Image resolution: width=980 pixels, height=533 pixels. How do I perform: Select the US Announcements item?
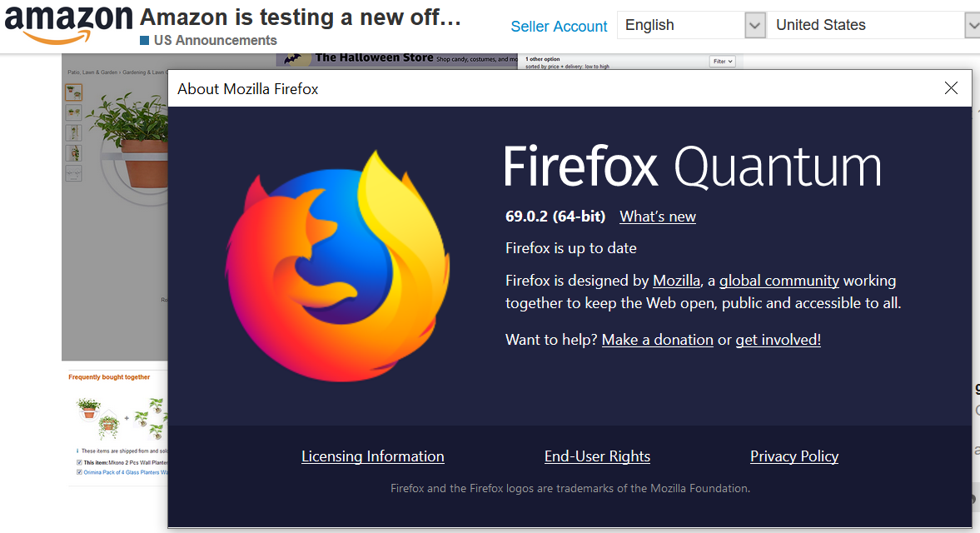coord(207,40)
